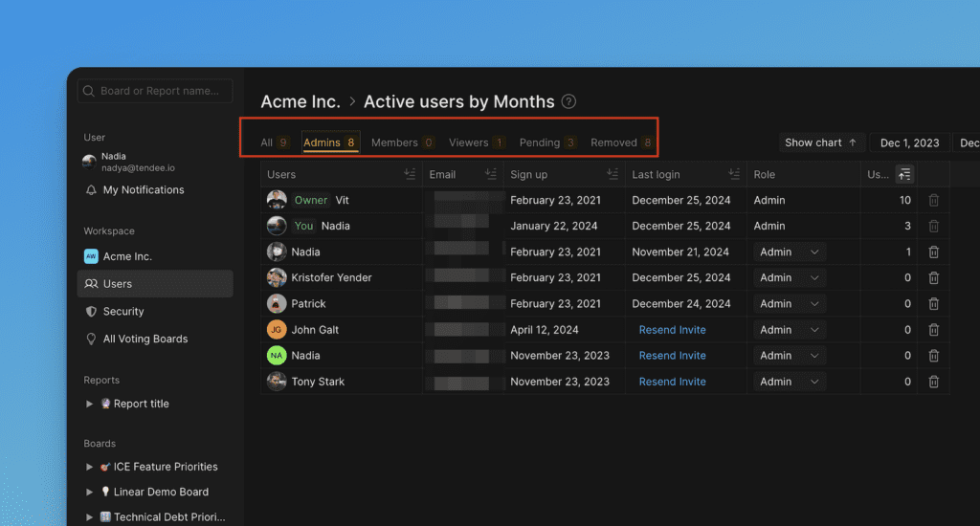Screen dimensions: 980x526
Task: Sort by Email column using sort icon
Action: [x=491, y=174]
